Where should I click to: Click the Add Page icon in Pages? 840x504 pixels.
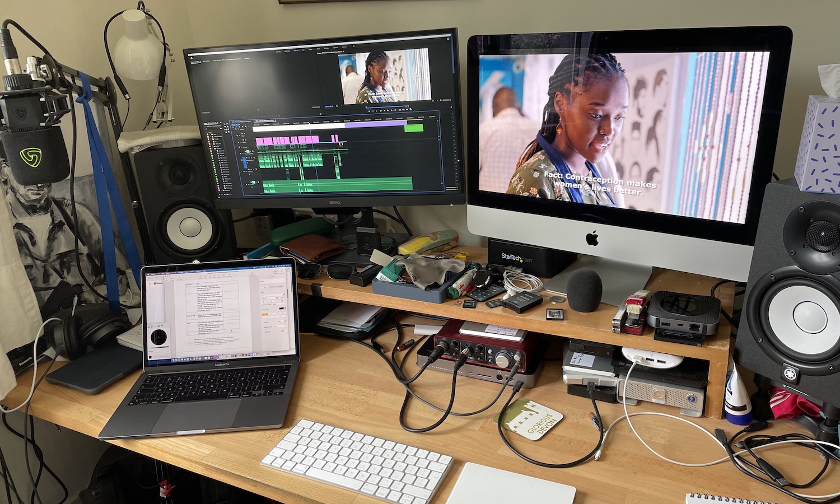[179, 278]
